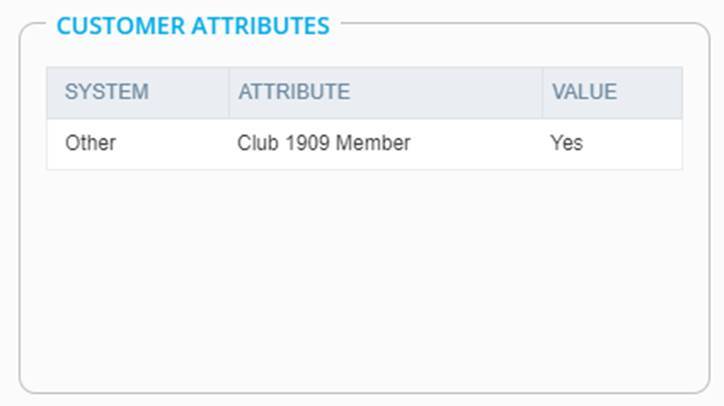The height and width of the screenshot is (406, 724).
Task: Click blank header space right of VALUE label
Action: (650, 92)
